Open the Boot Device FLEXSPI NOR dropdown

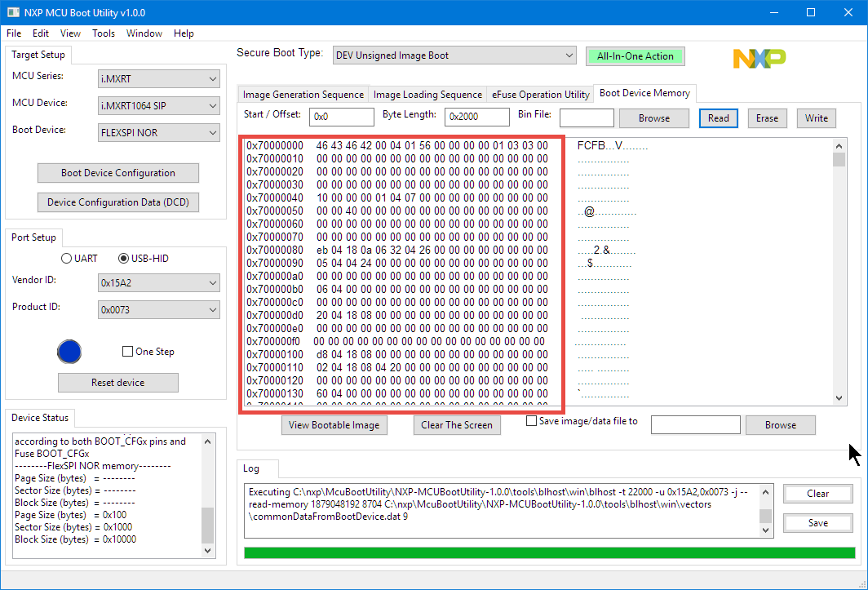(159, 132)
